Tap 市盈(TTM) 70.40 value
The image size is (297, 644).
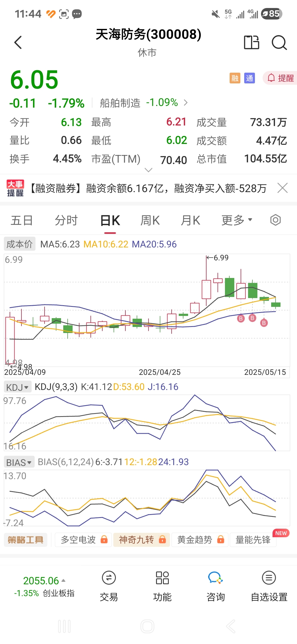174,160
